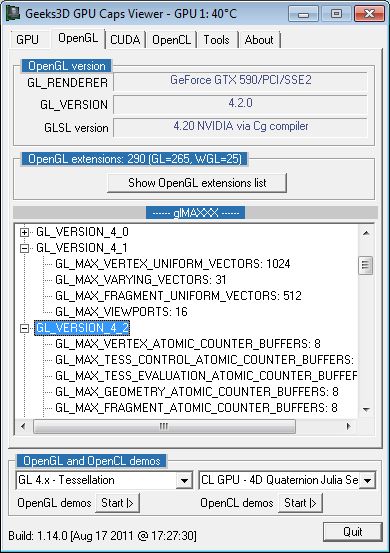The image size is (390, 553).
Task: Click the glMAXXX header label
Action: [x=195, y=213]
